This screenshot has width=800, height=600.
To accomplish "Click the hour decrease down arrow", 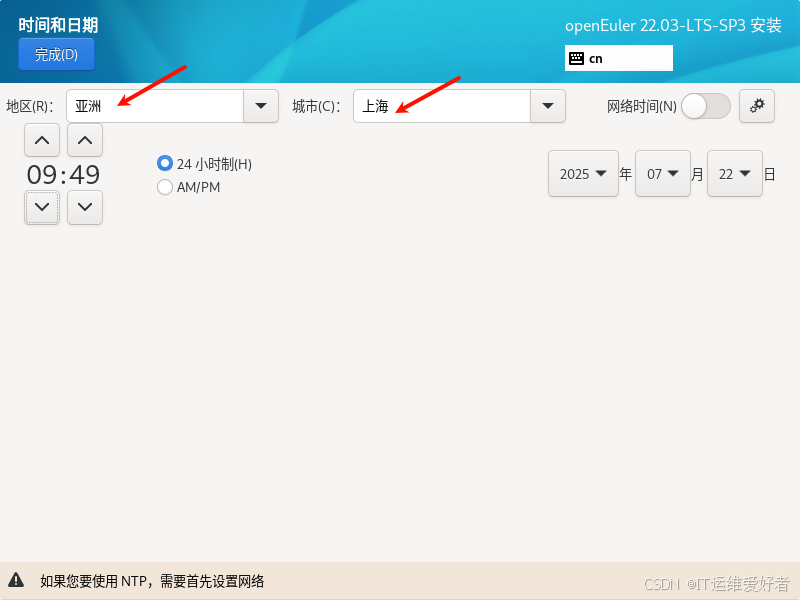I will coord(42,207).
